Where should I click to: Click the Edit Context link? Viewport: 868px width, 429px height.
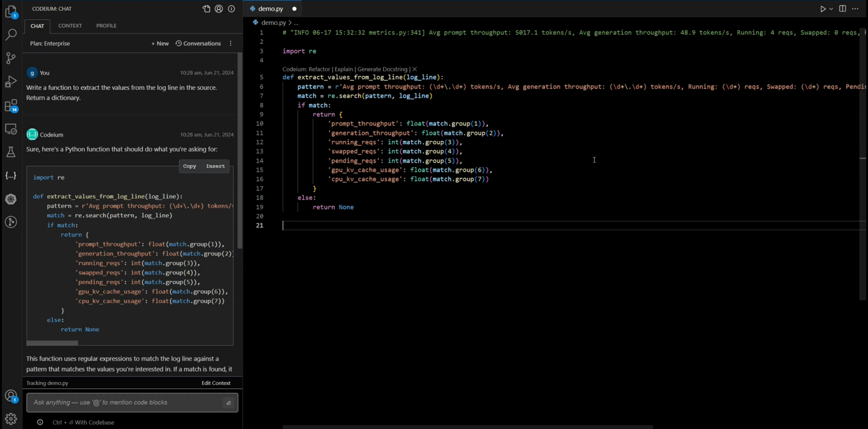pyautogui.click(x=216, y=383)
